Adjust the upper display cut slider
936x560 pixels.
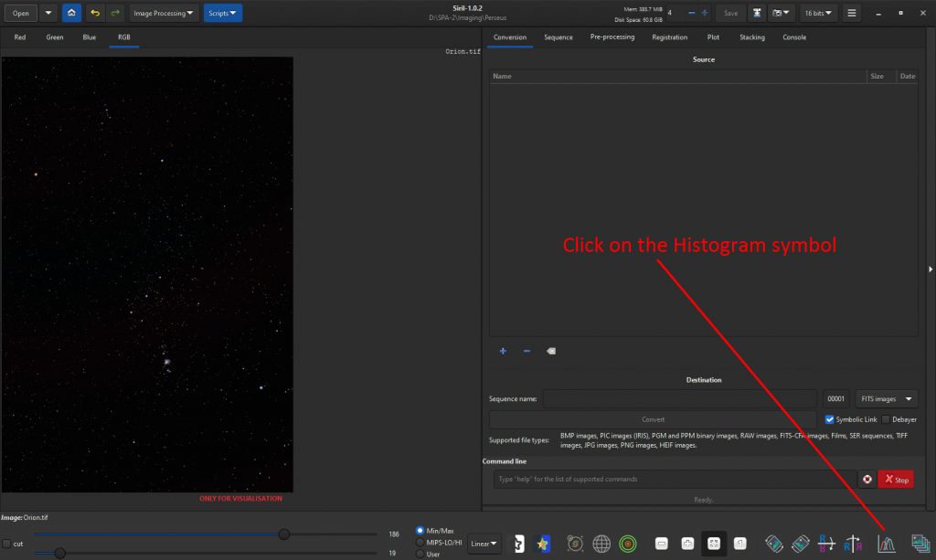coord(284,534)
